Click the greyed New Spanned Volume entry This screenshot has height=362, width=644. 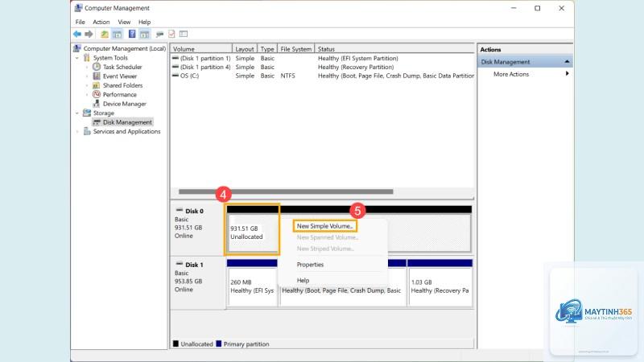point(328,237)
